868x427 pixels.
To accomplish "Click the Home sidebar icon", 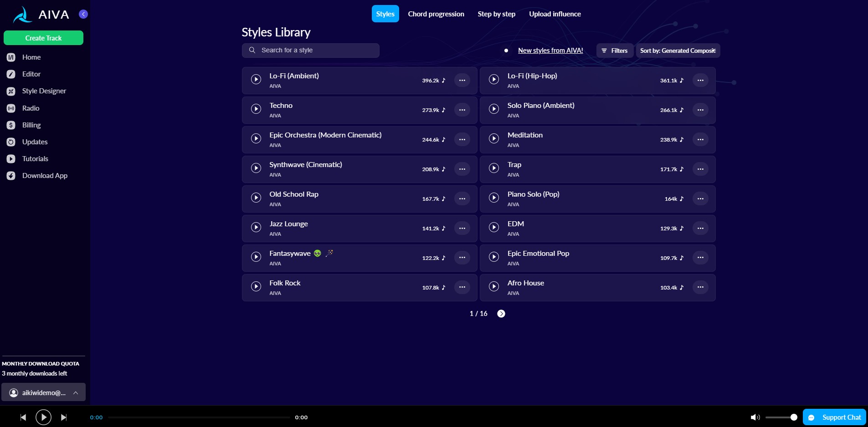I will 11,57.
